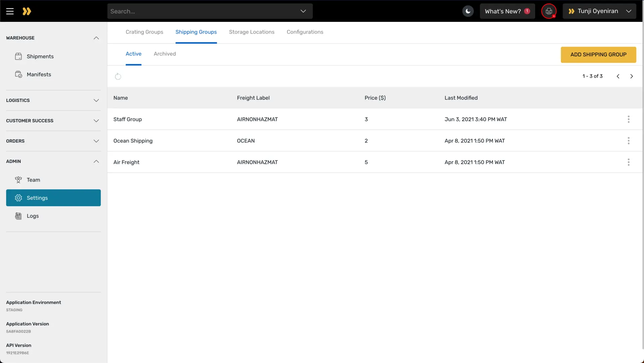Click the Freight Label column header
Screen dimensions: 644x363
(x=253, y=98)
